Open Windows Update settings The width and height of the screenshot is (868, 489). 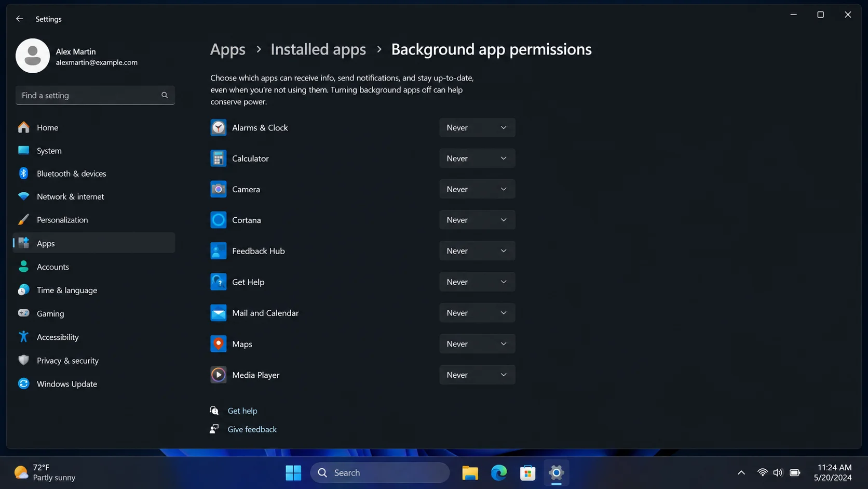point(94,384)
